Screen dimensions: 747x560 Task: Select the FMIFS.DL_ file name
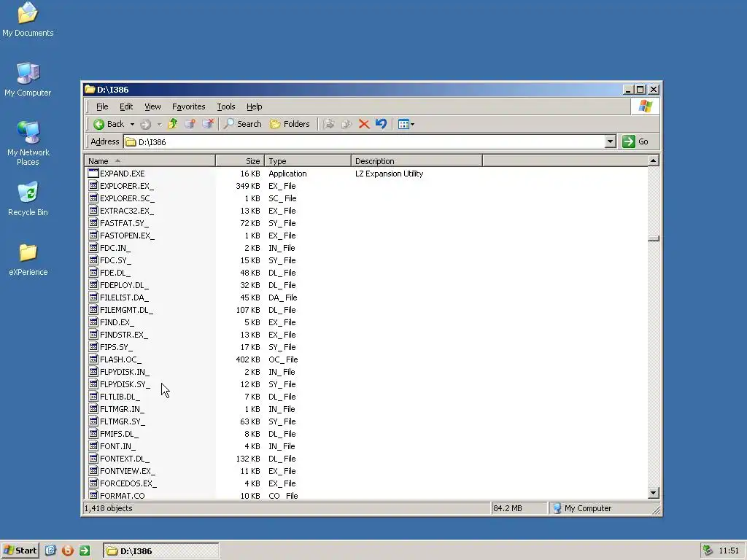(x=119, y=434)
